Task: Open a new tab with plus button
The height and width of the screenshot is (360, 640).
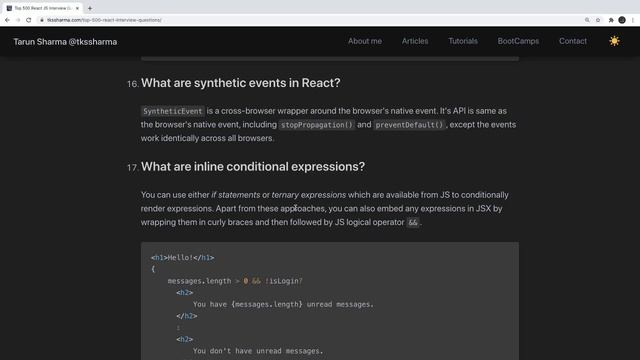Action: [x=90, y=8]
